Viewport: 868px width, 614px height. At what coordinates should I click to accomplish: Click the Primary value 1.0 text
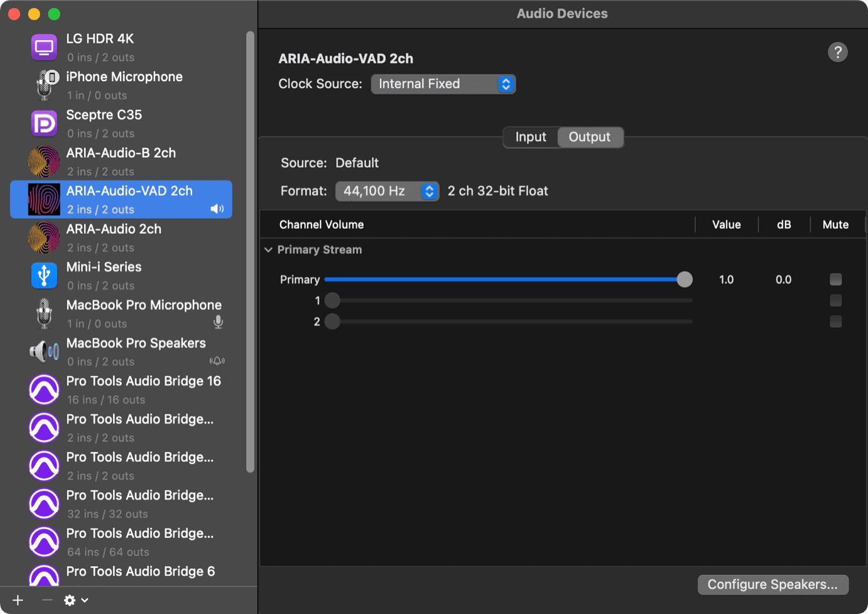pyautogui.click(x=726, y=280)
